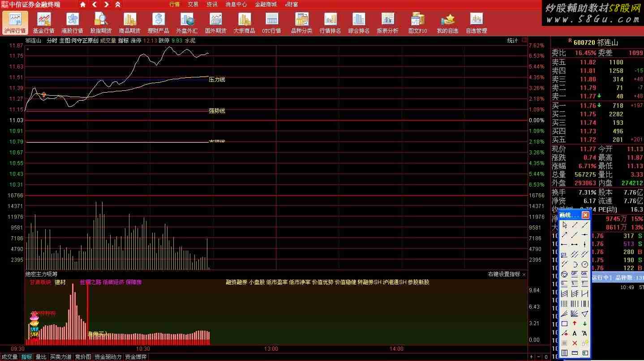Screen dimensions: 644x361
Task: Open 基金行情 fund quotes
Action: click(43, 22)
